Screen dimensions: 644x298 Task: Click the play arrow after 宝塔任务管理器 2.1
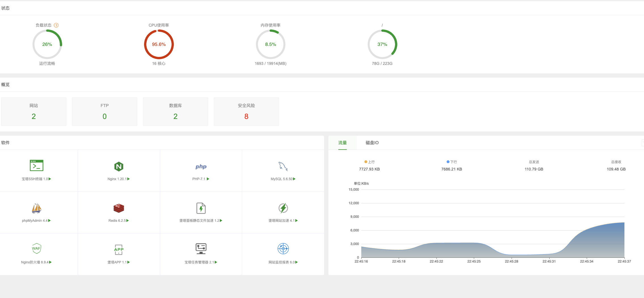216,262
